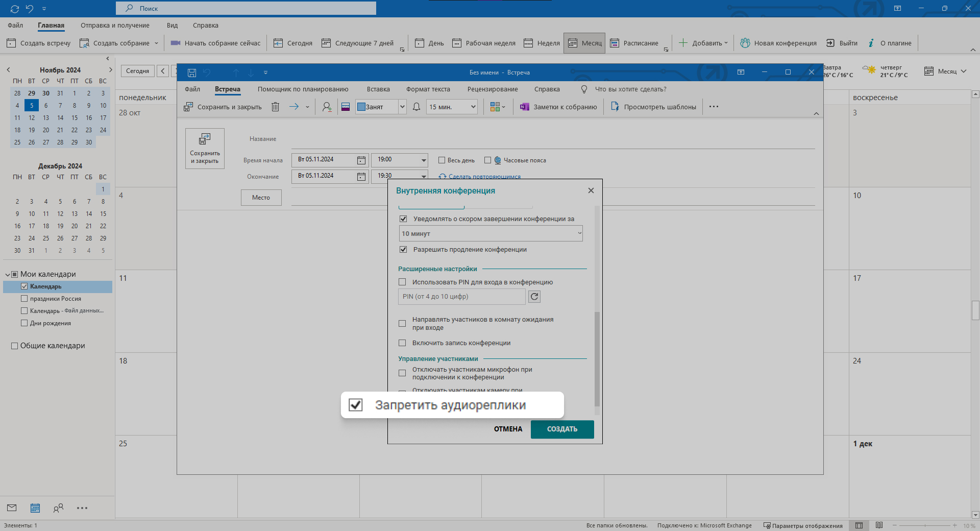Uncheck the main Calendar in My calendars
Viewport: 980px width, 531px height.
click(x=24, y=286)
